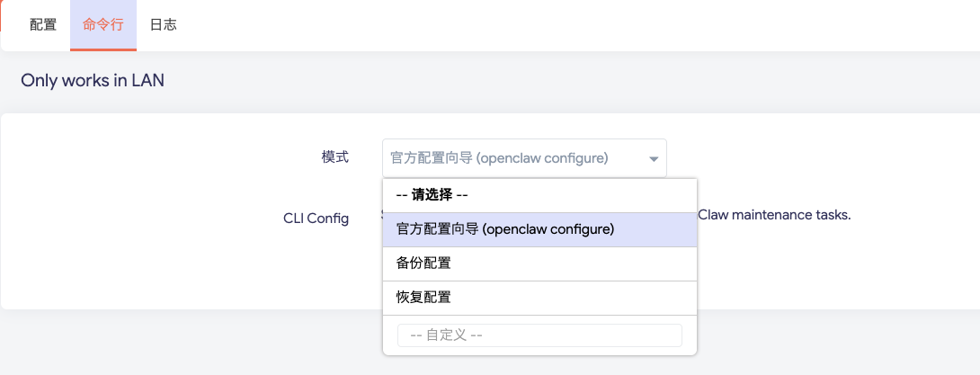The image size is (980, 375).
Task: Click the 模式 field label
Action: click(x=334, y=156)
